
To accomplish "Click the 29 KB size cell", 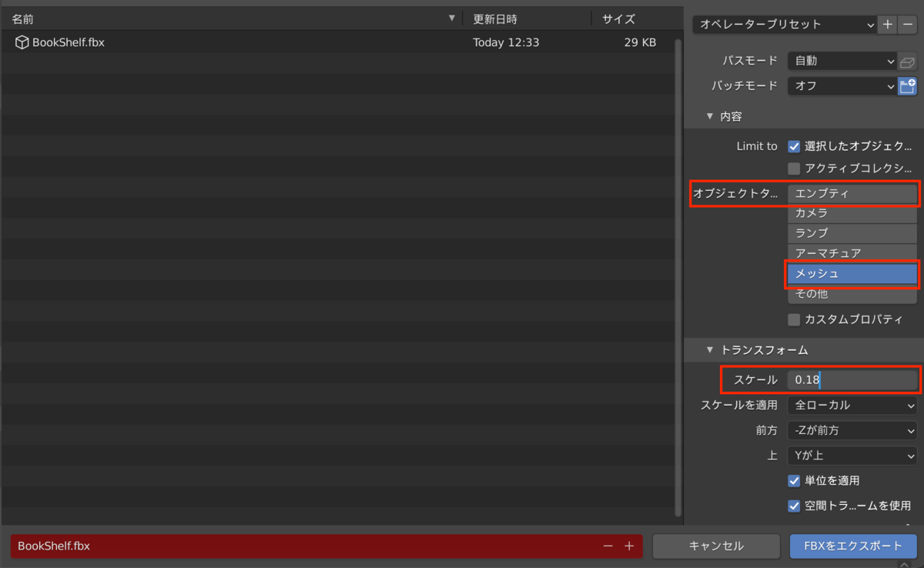I will 640,43.
